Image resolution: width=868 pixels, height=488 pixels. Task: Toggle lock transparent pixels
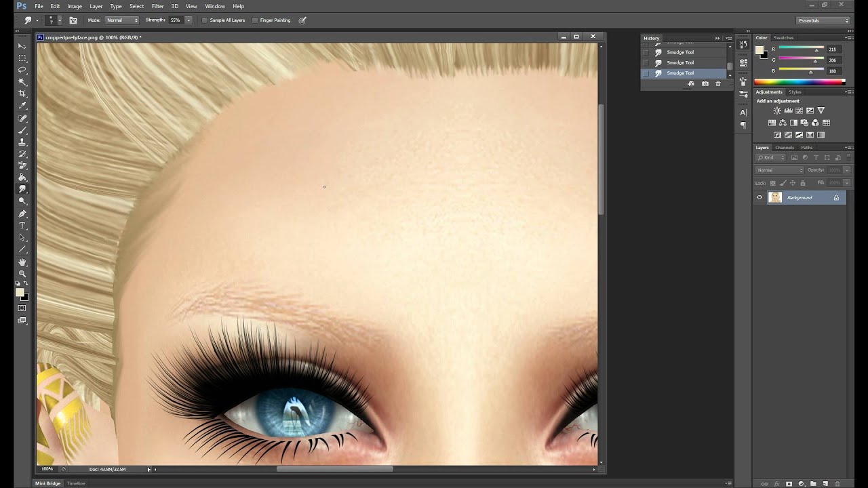[772, 183]
